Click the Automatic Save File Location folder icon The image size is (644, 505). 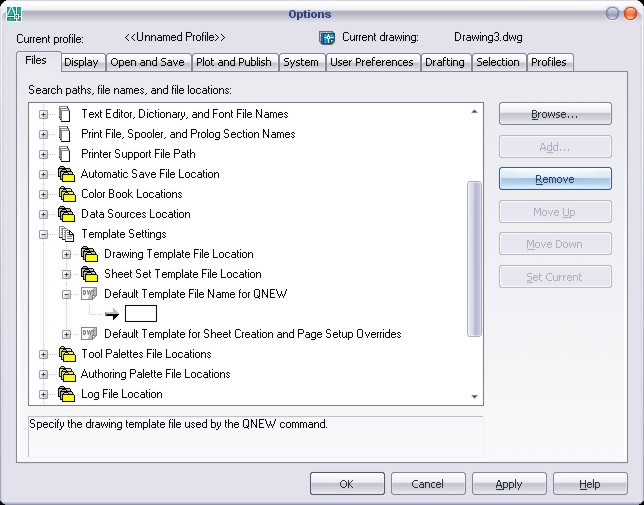click(x=67, y=174)
